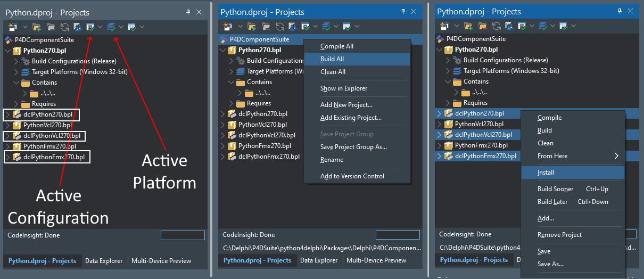Select dclPythonVcl270.bpl in left panel
This screenshot has width=644, height=279.
coord(52,136)
